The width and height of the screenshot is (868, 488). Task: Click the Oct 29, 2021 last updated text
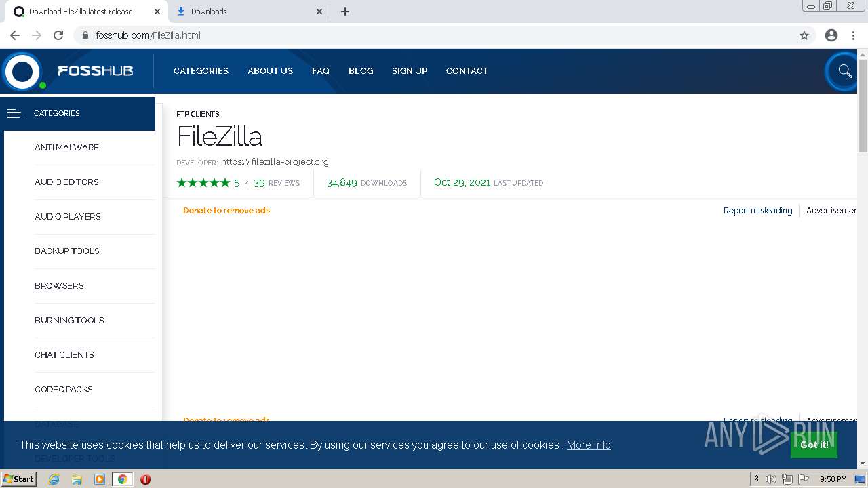[x=488, y=183]
